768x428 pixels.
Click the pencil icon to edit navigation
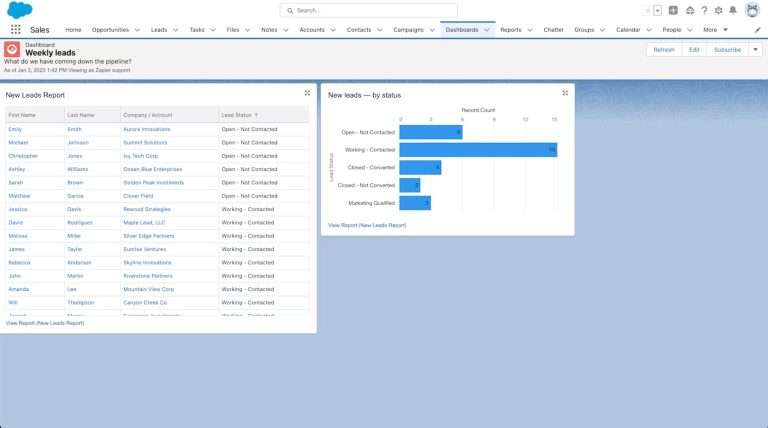pos(757,30)
